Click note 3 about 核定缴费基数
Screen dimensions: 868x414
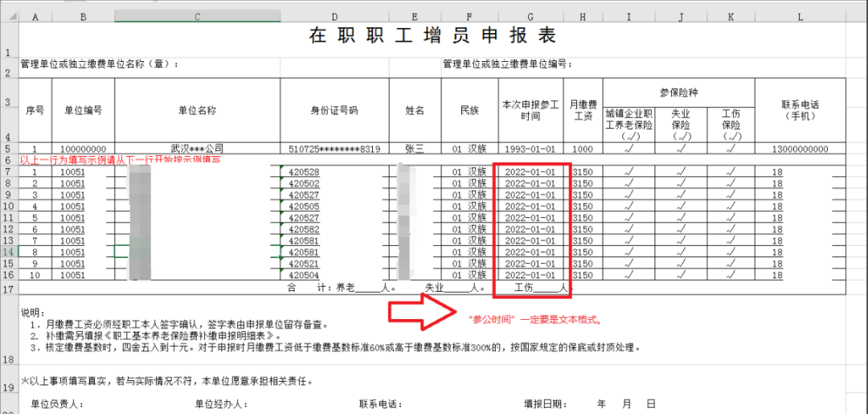(337, 348)
